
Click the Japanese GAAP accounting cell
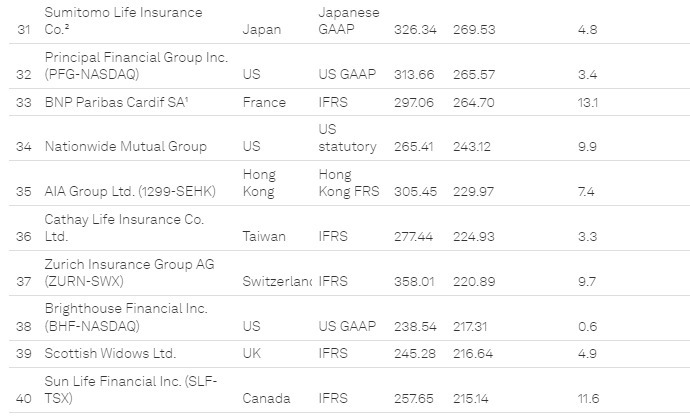(x=349, y=21)
